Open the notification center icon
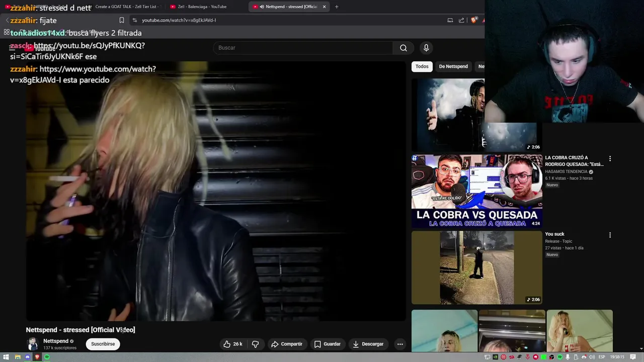This screenshot has width=644, height=362. point(633,357)
